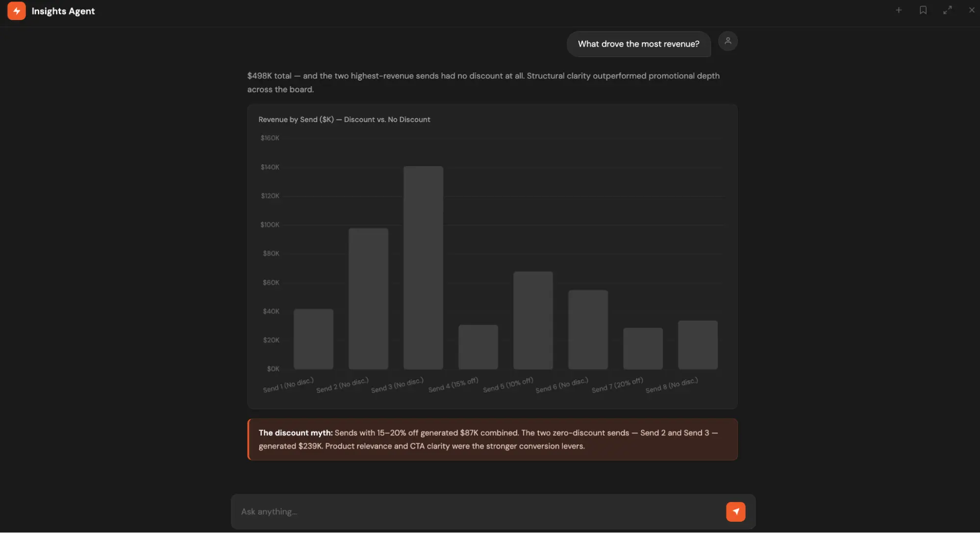The width and height of the screenshot is (980, 533).
Task: Expand the panel to full screen
Action: [x=948, y=10]
